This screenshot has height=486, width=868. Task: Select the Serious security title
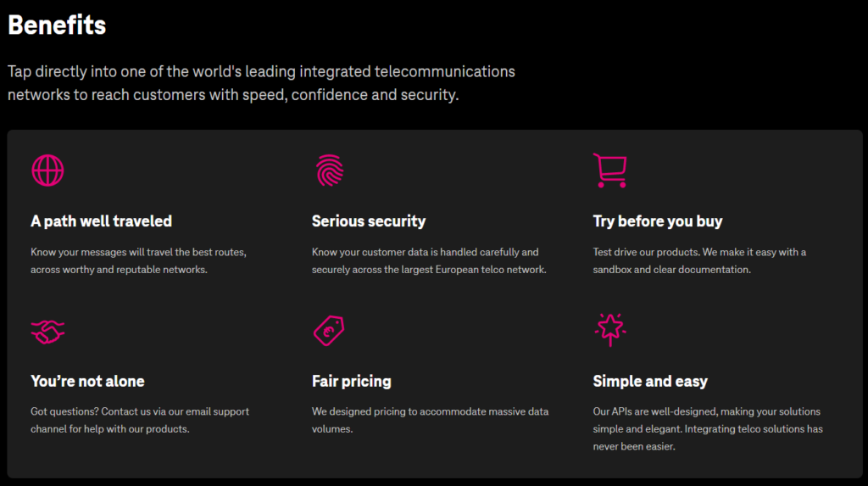[369, 221]
